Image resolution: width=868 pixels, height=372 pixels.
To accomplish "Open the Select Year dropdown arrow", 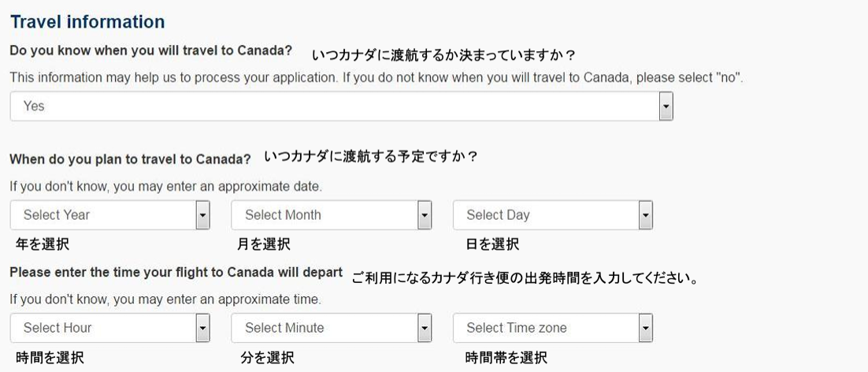I will pyautogui.click(x=202, y=214).
